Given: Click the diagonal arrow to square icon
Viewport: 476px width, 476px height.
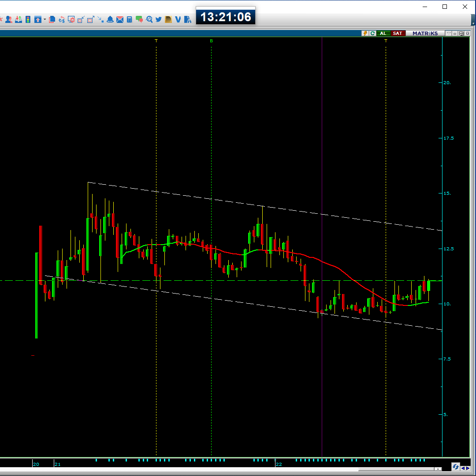Looking at the screenshot, I should pyautogui.click(x=100, y=20).
